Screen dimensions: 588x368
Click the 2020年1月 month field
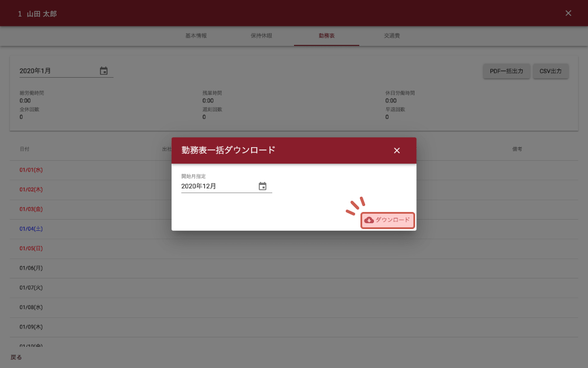(x=56, y=71)
